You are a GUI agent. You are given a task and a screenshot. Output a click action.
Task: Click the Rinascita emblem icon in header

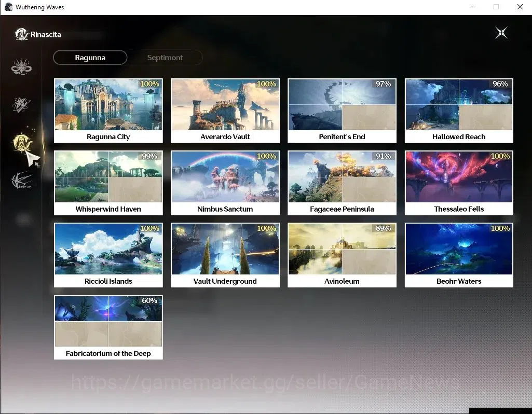click(21, 34)
